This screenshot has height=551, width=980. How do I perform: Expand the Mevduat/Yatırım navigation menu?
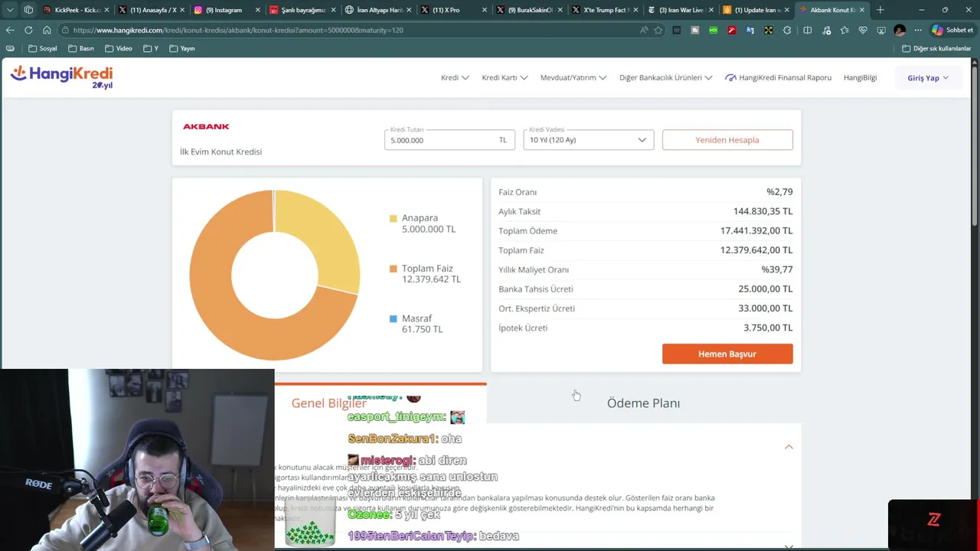pyautogui.click(x=573, y=77)
